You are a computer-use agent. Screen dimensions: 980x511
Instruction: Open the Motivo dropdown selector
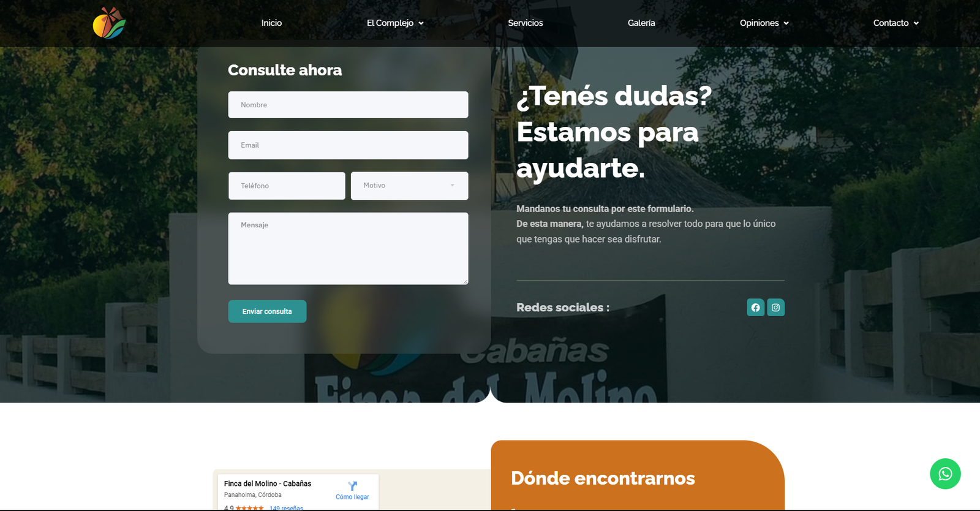(409, 186)
